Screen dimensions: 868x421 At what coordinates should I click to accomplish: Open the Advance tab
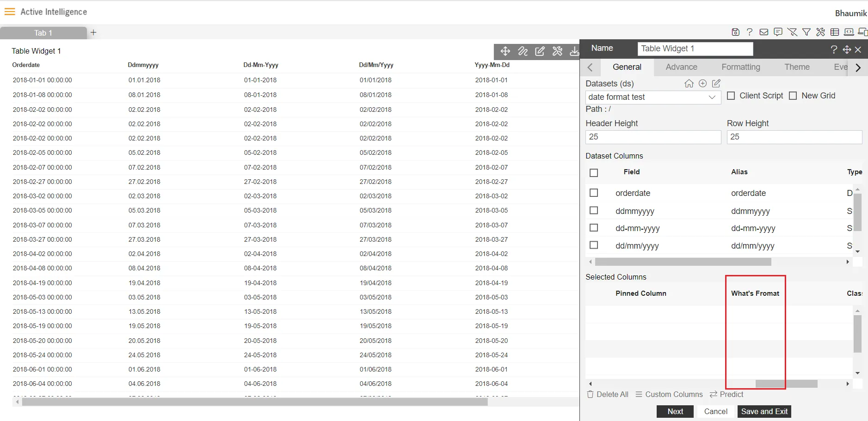[x=681, y=67]
